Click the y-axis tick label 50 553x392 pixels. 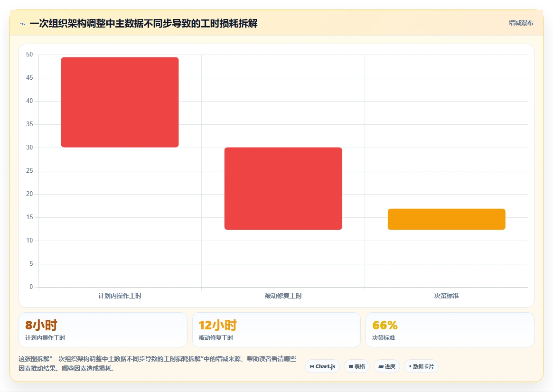[x=29, y=54]
